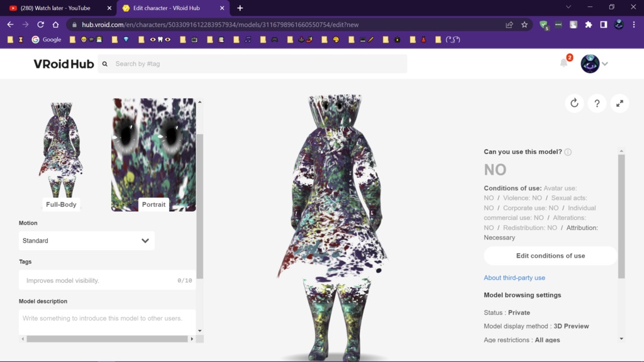Open About third-party use link

pyautogui.click(x=514, y=278)
